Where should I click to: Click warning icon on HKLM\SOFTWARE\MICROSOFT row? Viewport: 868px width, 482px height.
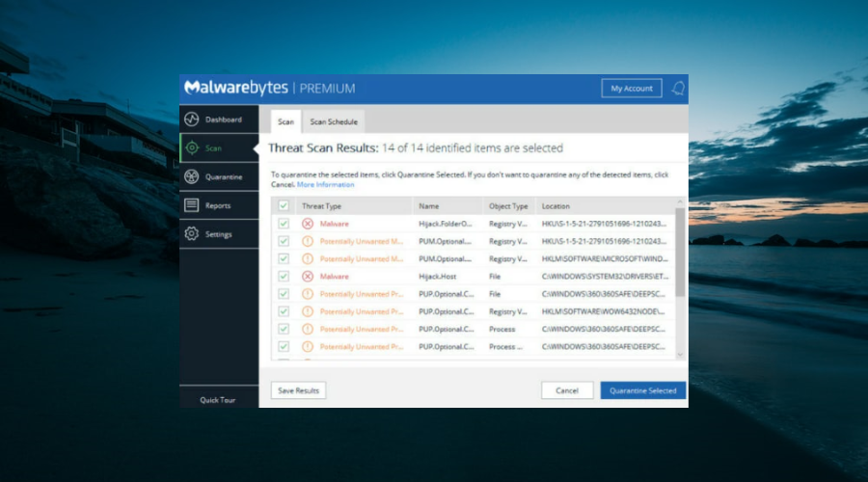pos(308,258)
